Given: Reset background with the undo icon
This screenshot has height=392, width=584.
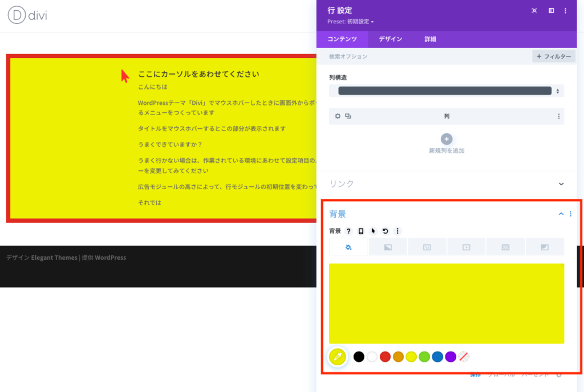Looking at the screenshot, I should [x=386, y=231].
